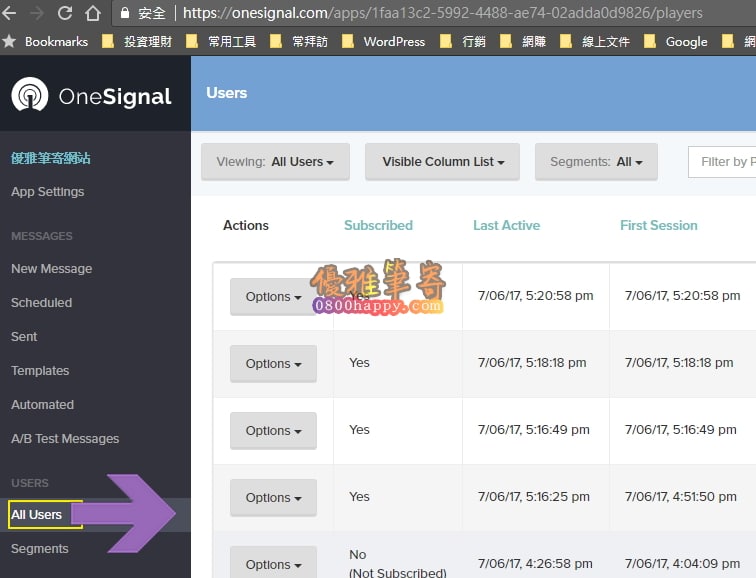The width and height of the screenshot is (756, 578).
Task: Open the 常拜訪 bookmark folder
Action: click(x=299, y=42)
